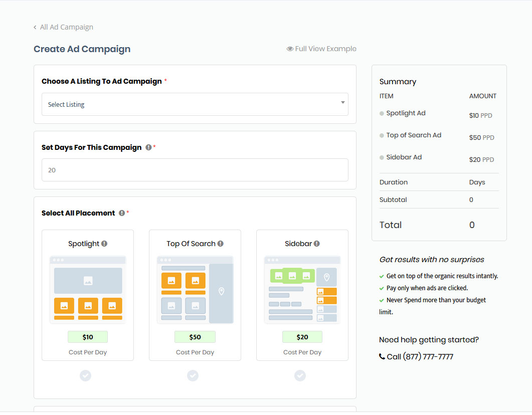This screenshot has width=532, height=415.
Task: Click the $20 Sidebar cost badge
Action: pyautogui.click(x=302, y=337)
